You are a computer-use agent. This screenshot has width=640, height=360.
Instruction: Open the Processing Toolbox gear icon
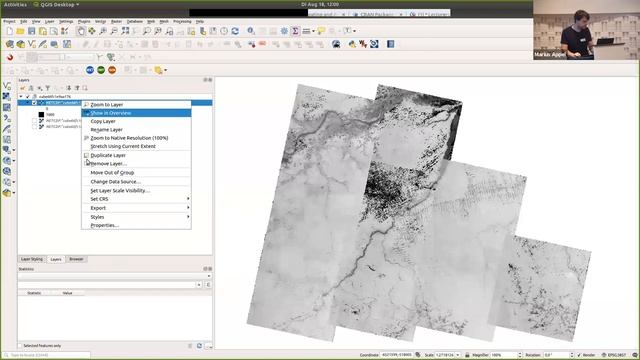[x=284, y=31]
